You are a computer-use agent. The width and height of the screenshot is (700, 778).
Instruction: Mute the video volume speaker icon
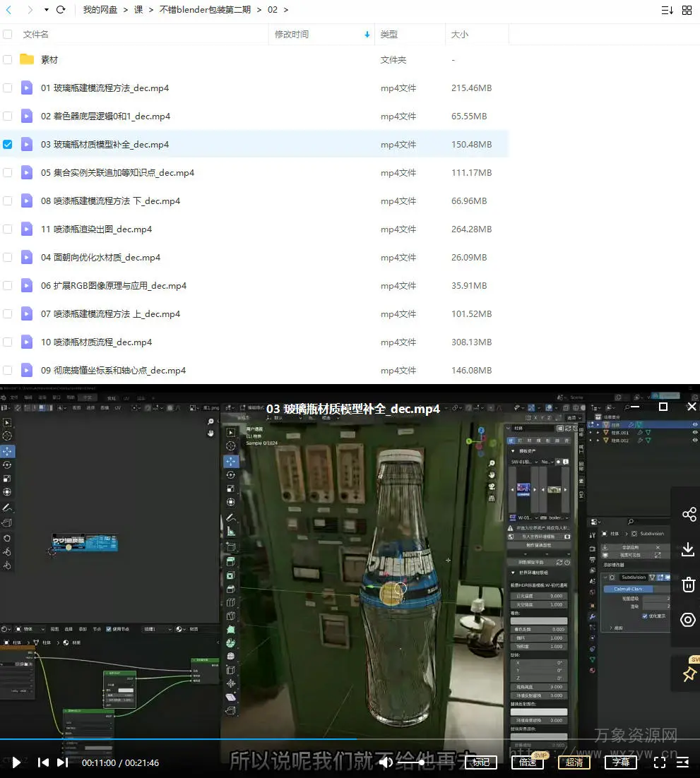(x=386, y=762)
